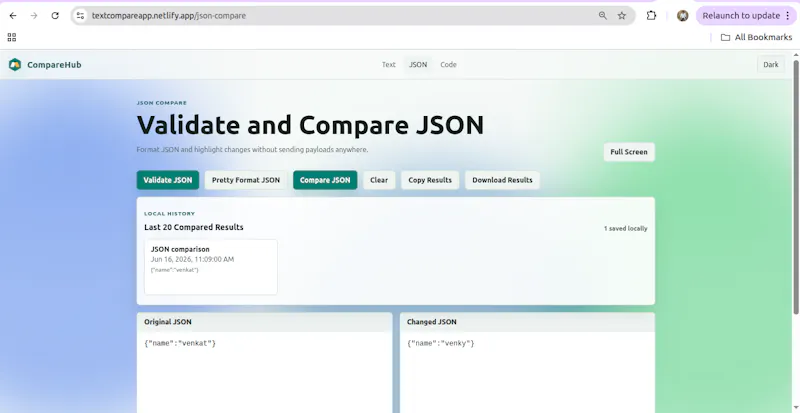The image size is (800, 413).
Task: Click the browser forward arrow
Action: 34,15
